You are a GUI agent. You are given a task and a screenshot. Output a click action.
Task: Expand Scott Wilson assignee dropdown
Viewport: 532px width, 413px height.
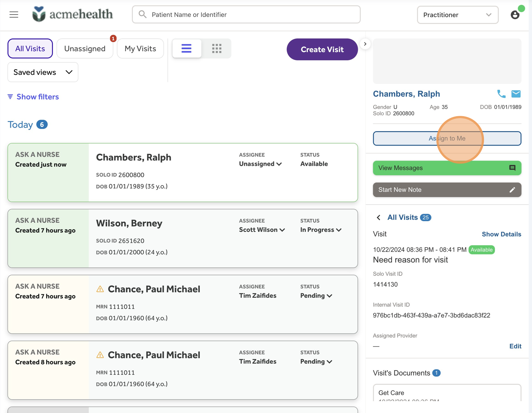coord(262,230)
